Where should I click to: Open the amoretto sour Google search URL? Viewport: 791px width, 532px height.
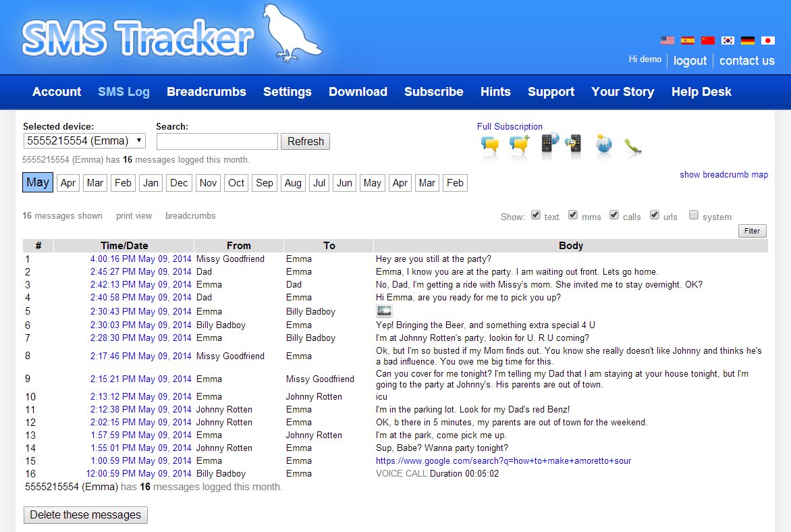pos(503,461)
